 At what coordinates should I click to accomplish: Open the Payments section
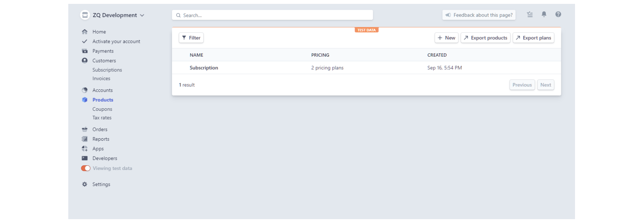(103, 51)
